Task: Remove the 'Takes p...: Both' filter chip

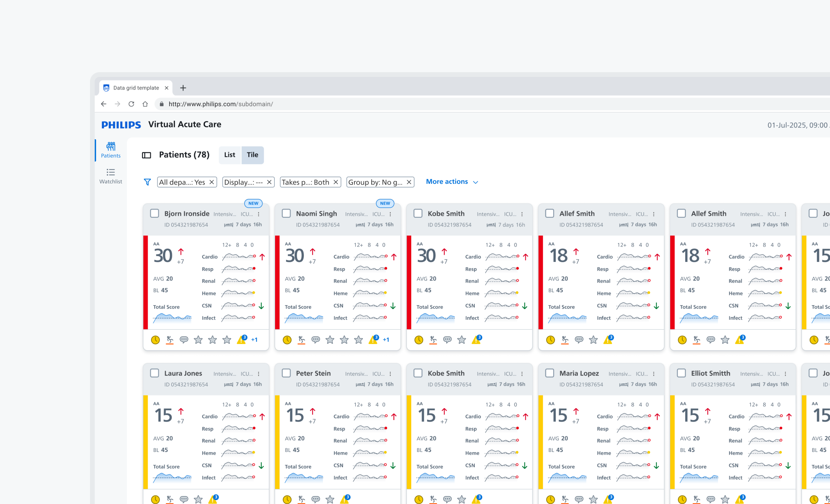Action: click(335, 182)
